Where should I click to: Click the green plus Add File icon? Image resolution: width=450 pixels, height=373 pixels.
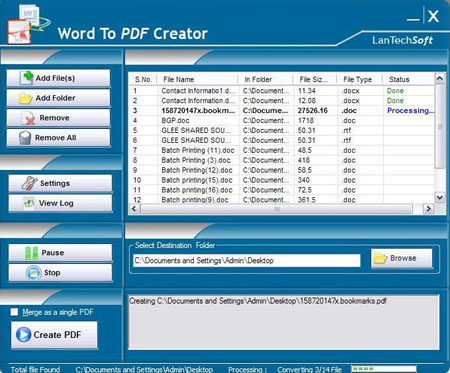(x=27, y=78)
